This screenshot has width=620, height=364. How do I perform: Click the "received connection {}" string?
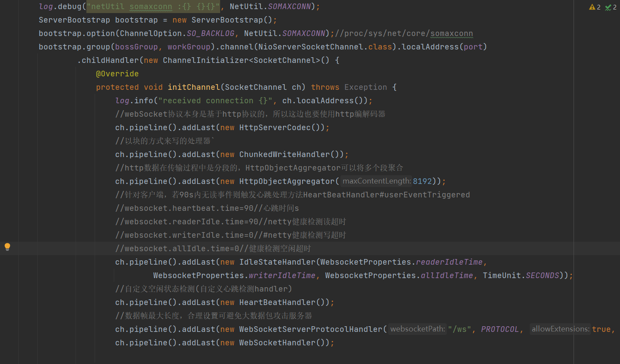(215, 101)
